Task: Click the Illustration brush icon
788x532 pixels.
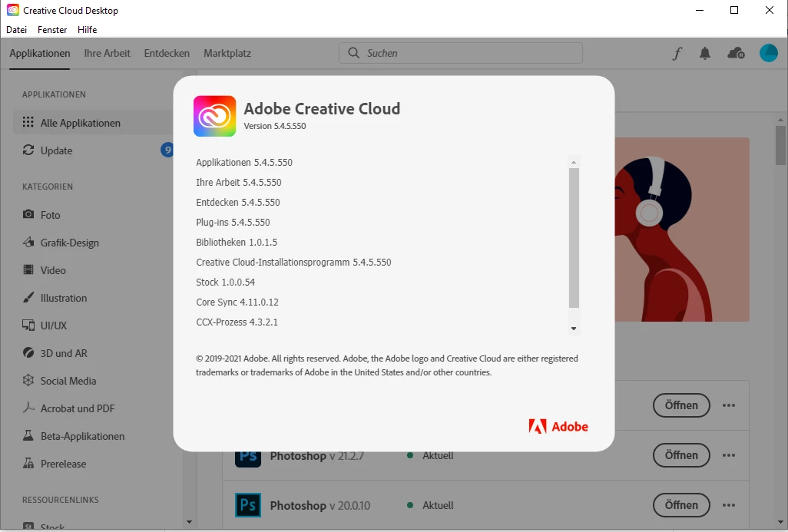Action: 28,297
